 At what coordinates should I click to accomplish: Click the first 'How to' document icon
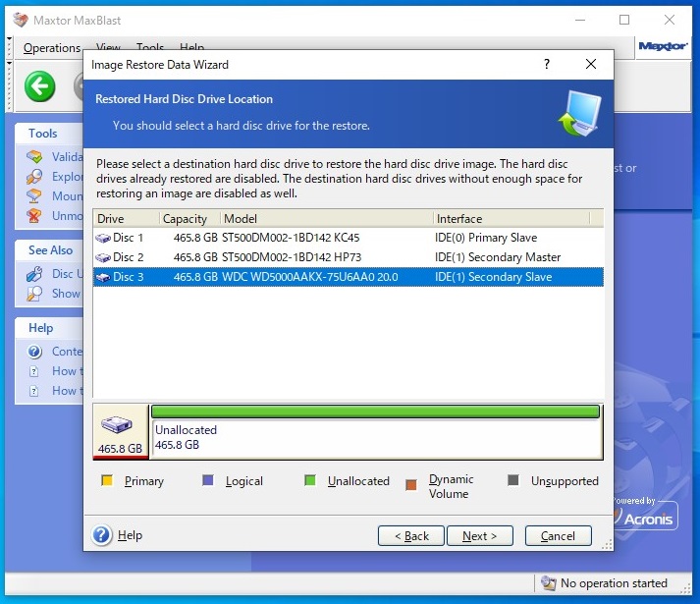[34, 371]
